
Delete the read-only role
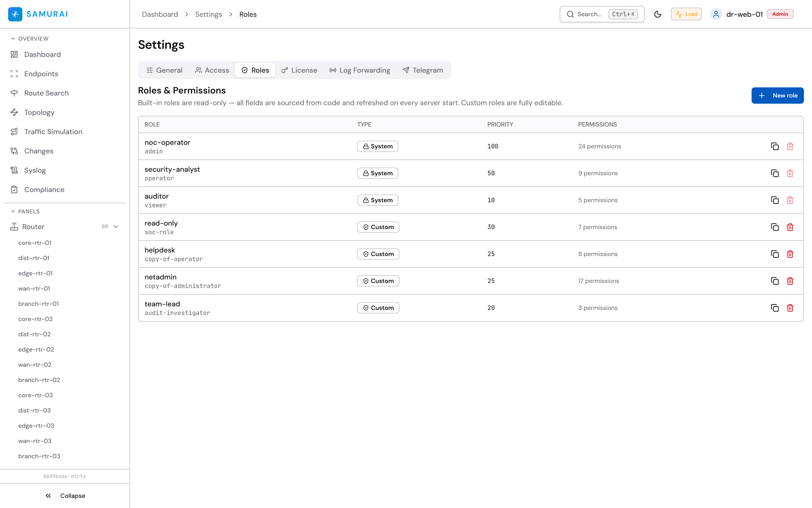790,227
